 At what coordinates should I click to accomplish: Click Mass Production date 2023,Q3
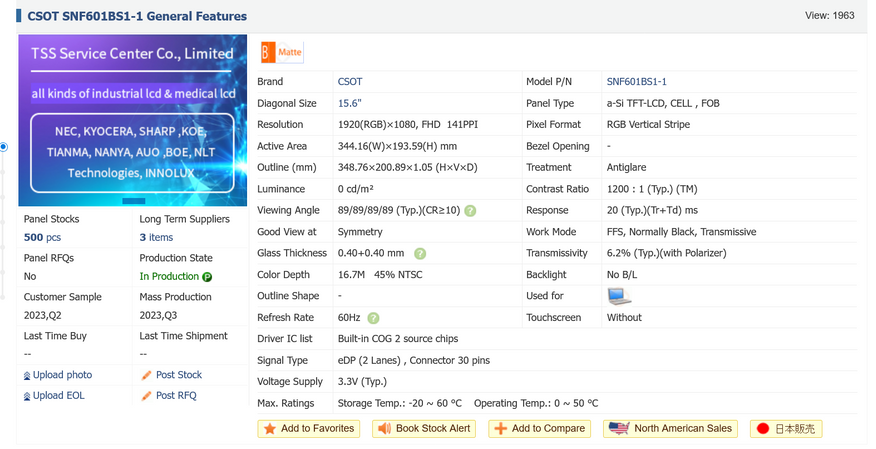pyautogui.click(x=158, y=316)
